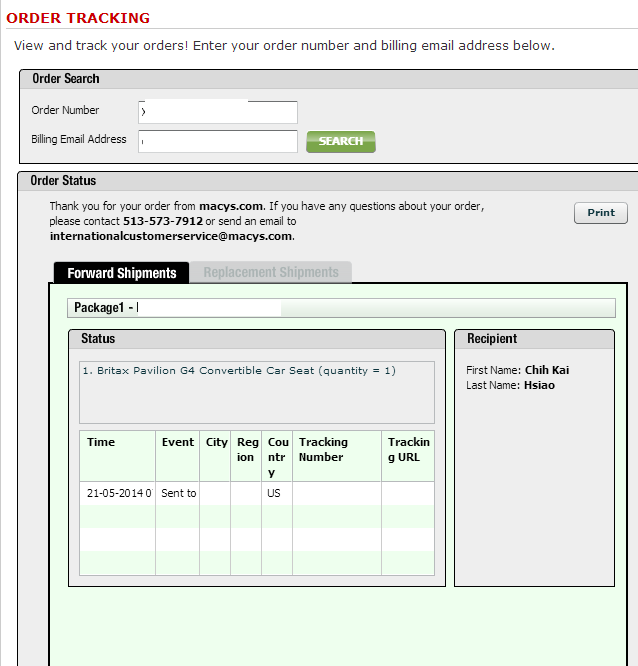Click the internationalcustomerservice@macys.com email text
Viewport: 638px width, 666px height.
(x=171, y=236)
